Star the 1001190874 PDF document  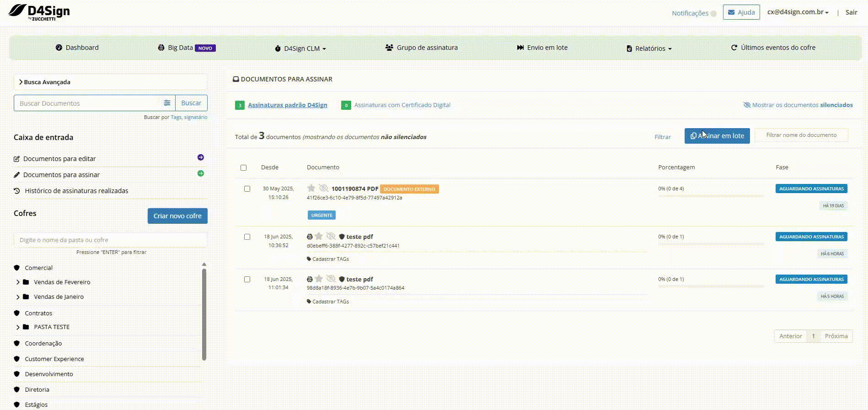311,188
